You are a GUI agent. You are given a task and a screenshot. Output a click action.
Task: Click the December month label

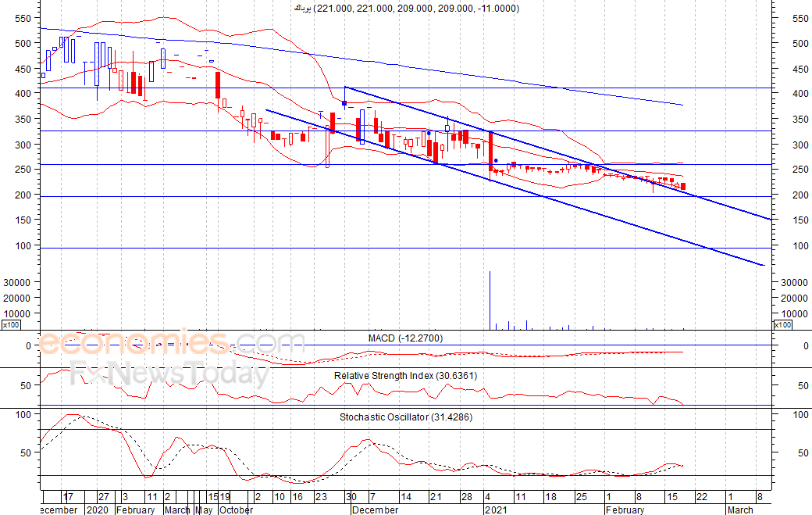[x=375, y=510]
